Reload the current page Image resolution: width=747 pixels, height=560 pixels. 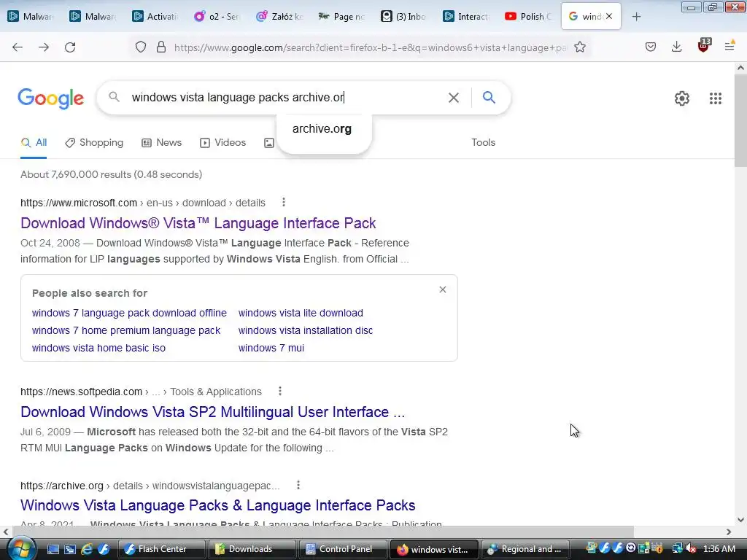(x=70, y=47)
